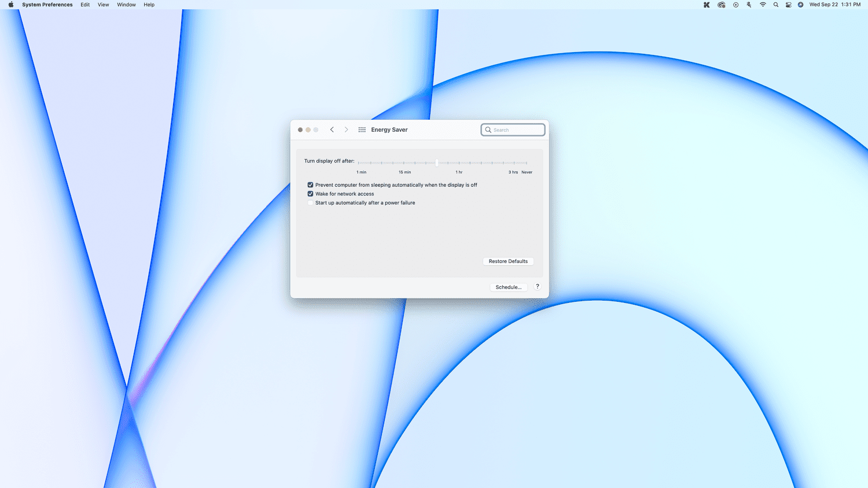Viewport: 868px width, 488px height.
Task: Click the Restore Defaults button
Action: 508,261
